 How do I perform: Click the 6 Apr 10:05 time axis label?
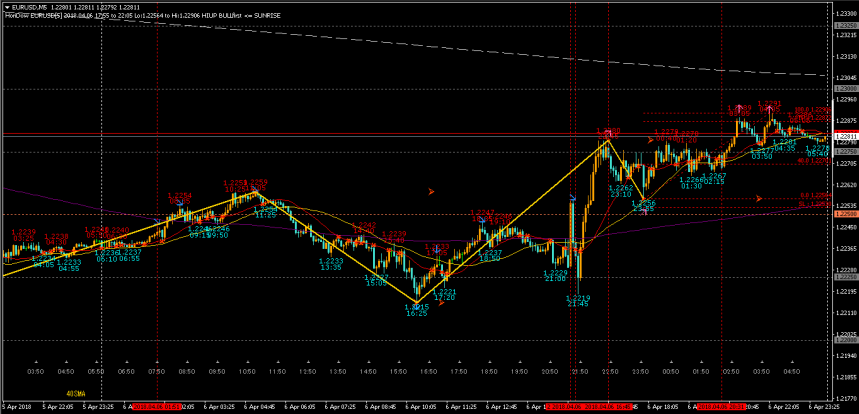tap(421, 407)
